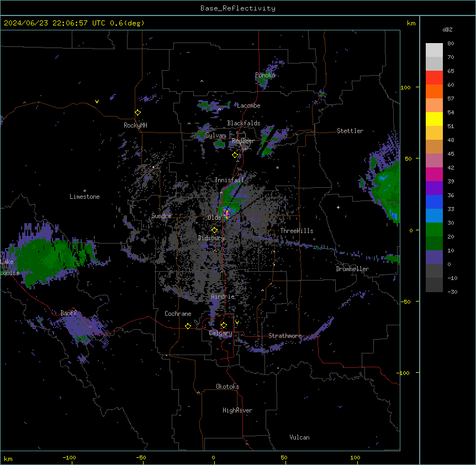Click the Drumheller label
Viewport: 476px width, 465px height.
(x=352, y=269)
